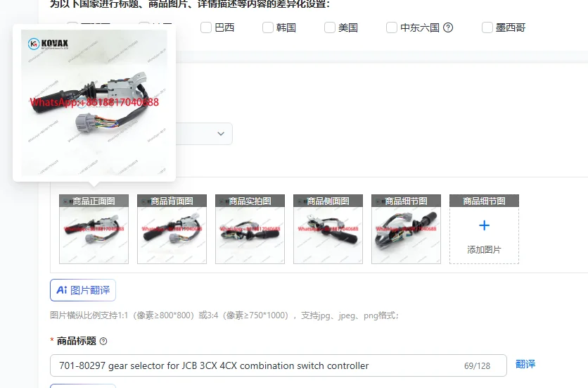The width and height of the screenshot is (588, 388).
Task: Click the enlarged KOVAX product preview image
Action: tap(94, 103)
